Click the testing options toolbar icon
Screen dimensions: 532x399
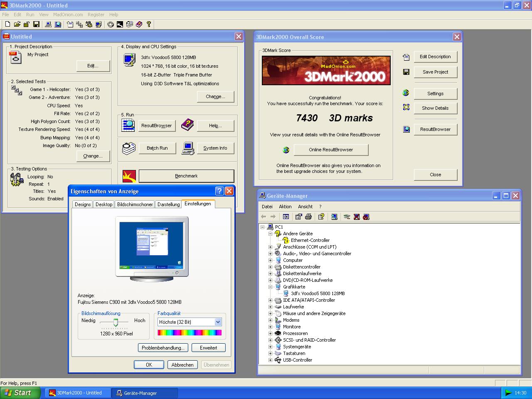point(89,25)
